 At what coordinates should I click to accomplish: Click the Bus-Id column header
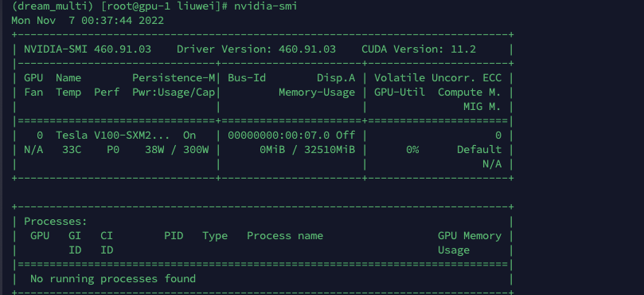(247, 78)
